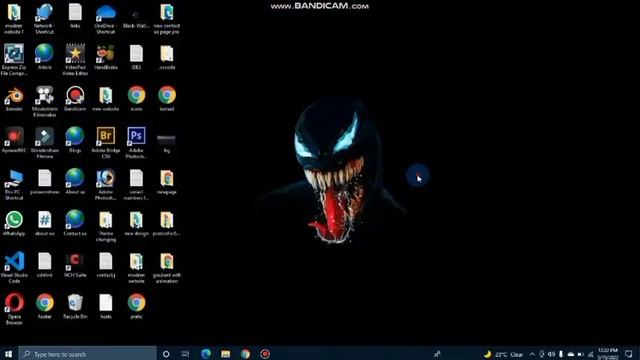The width and height of the screenshot is (640, 360).
Task: Select the .vscode folder
Action: coord(167,57)
